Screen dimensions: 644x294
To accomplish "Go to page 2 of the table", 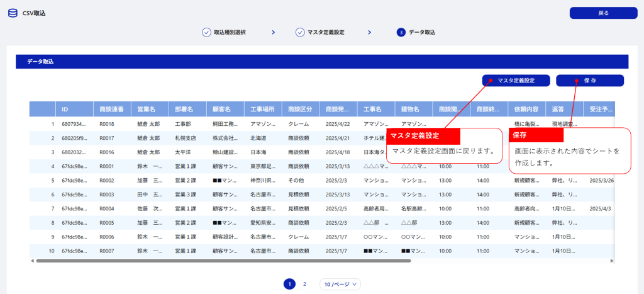I will (304, 284).
